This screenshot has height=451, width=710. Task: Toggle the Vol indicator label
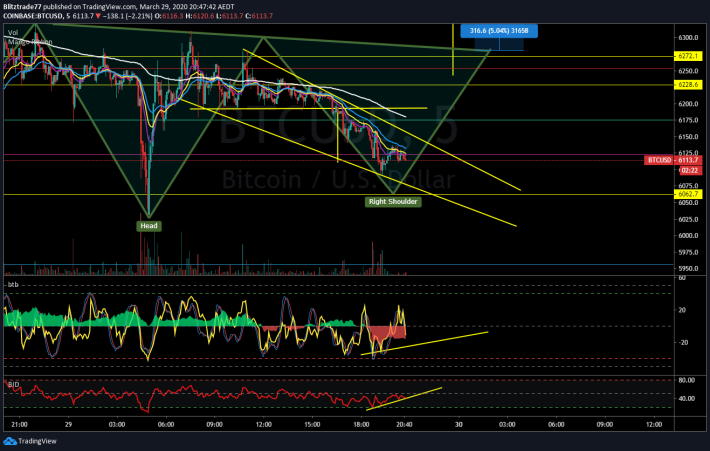[x=13, y=33]
